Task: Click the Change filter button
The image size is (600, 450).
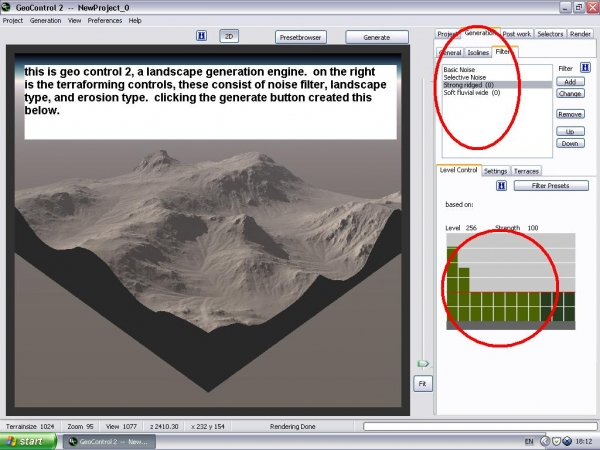Action: click(570, 93)
